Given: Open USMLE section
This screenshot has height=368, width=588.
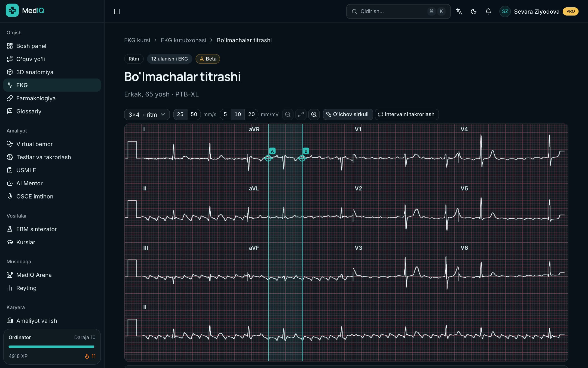Looking at the screenshot, I should coord(52,170).
